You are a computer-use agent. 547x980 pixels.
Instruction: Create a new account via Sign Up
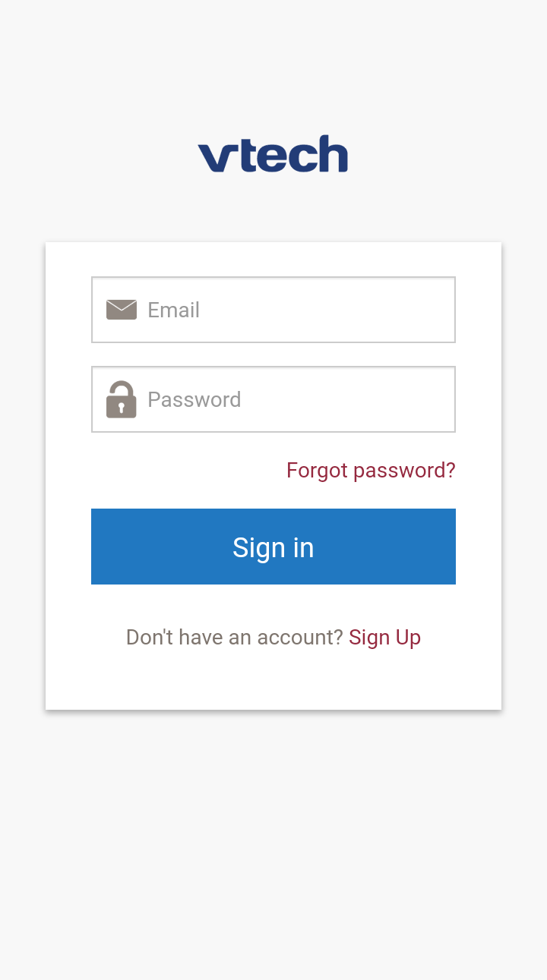point(384,638)
